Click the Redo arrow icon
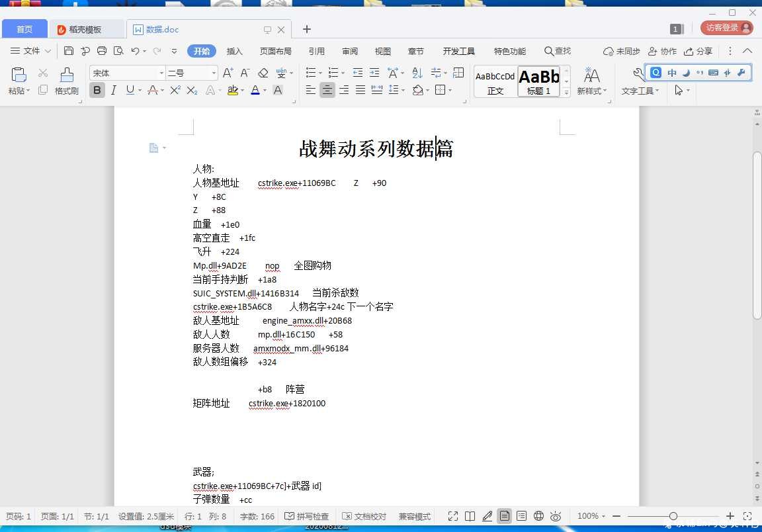The height and width of the screenshot is (532, 762). pos(157,51)
